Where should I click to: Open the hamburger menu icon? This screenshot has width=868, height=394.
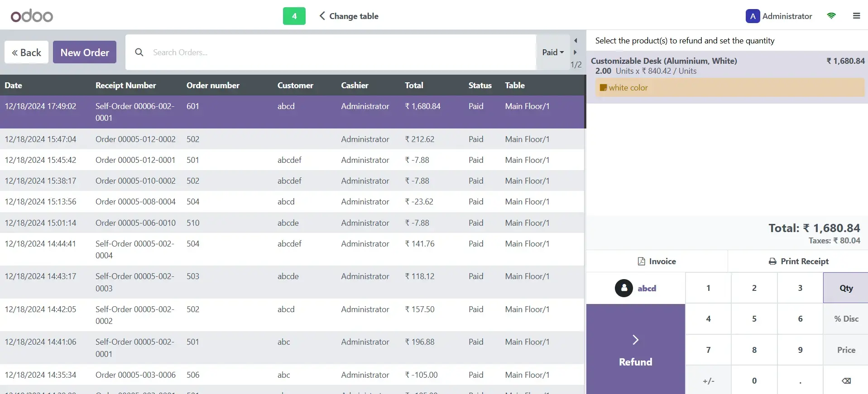click(856, 16)
